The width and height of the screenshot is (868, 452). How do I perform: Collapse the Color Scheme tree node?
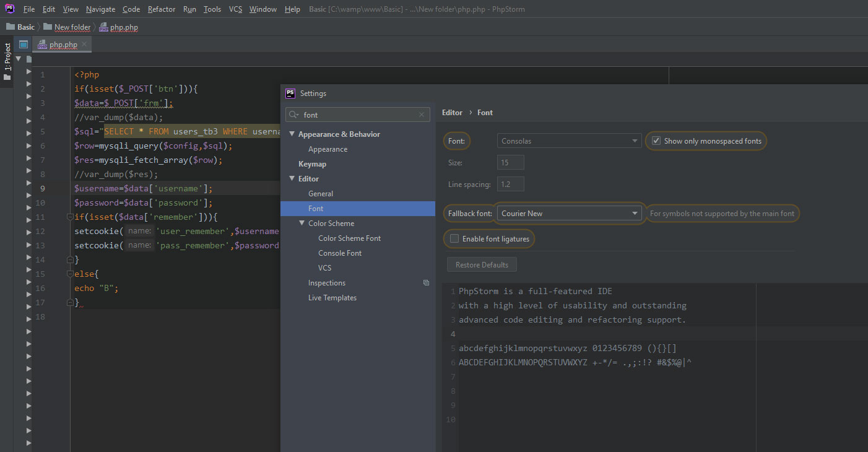click(x=302, y=224)
